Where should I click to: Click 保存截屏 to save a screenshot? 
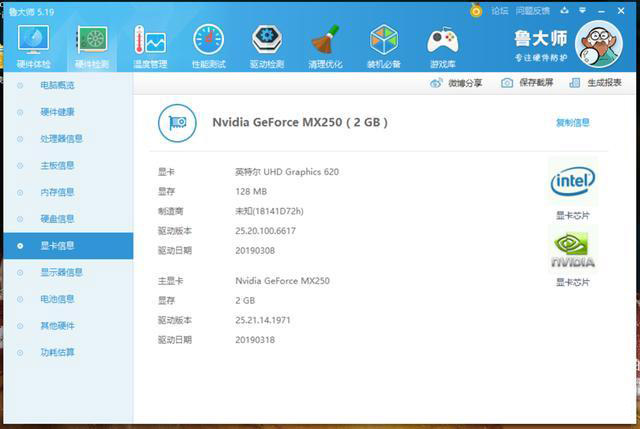(x=527, y=83)
